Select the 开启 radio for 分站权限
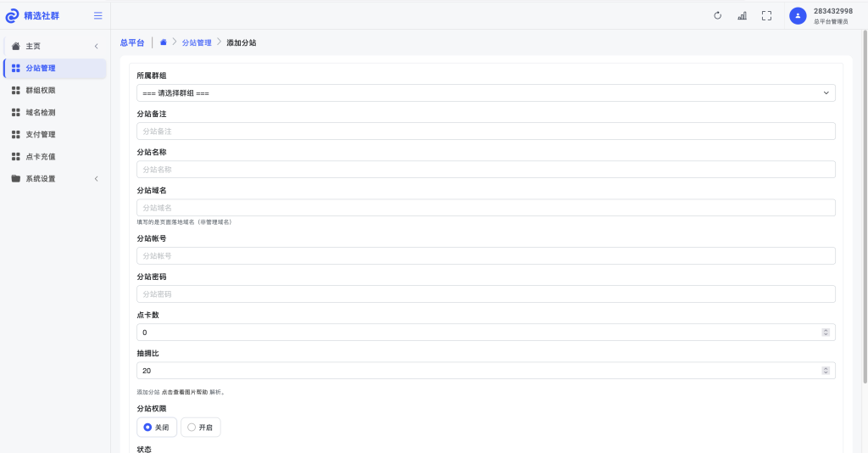Image resolution: width=868 pixels, height=453 pixels. coord(192,427)
